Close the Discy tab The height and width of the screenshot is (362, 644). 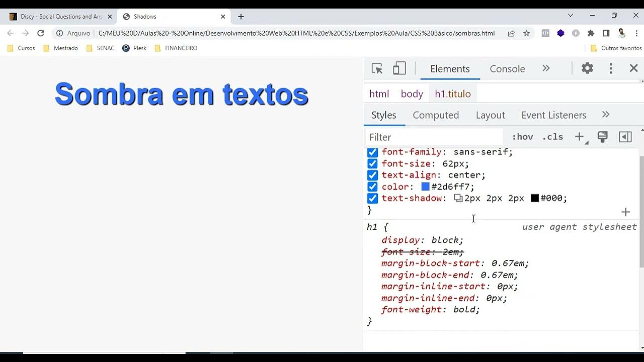[x=110, y=17]
